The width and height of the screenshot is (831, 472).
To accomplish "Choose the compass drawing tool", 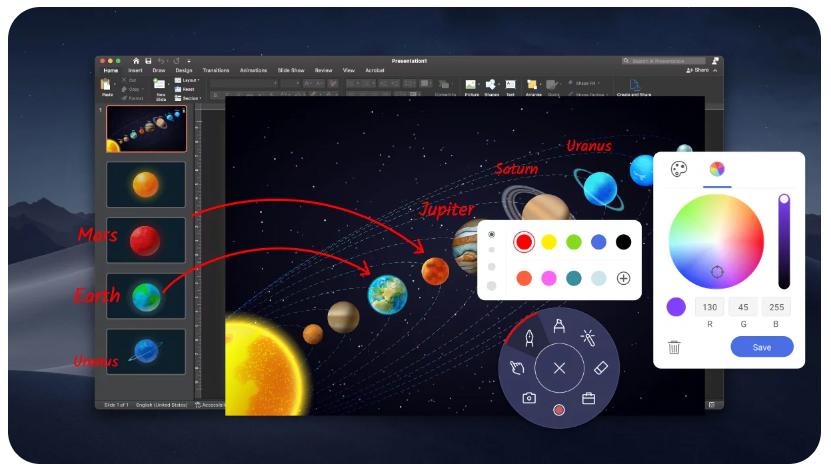I will tap(559, 324).
